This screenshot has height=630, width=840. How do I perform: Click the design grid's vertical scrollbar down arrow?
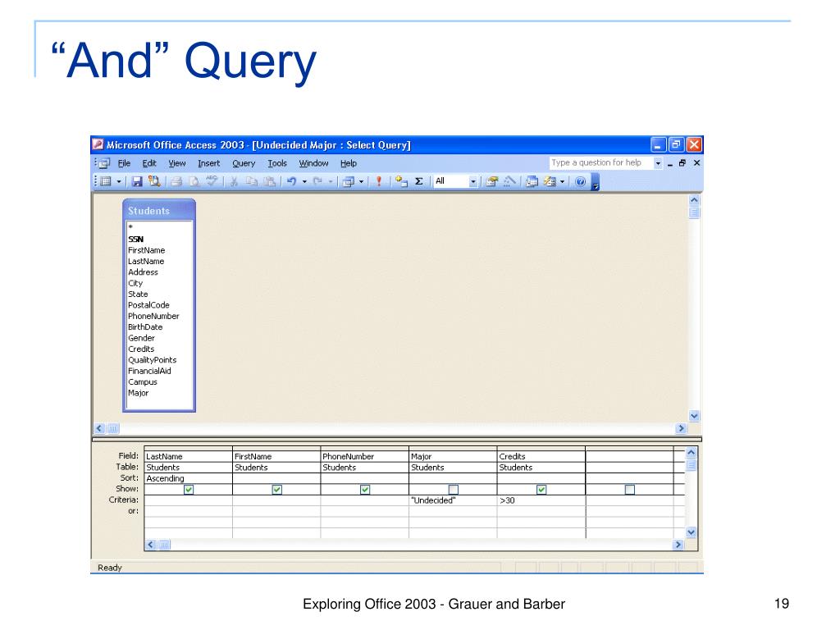tap(691, 532)
